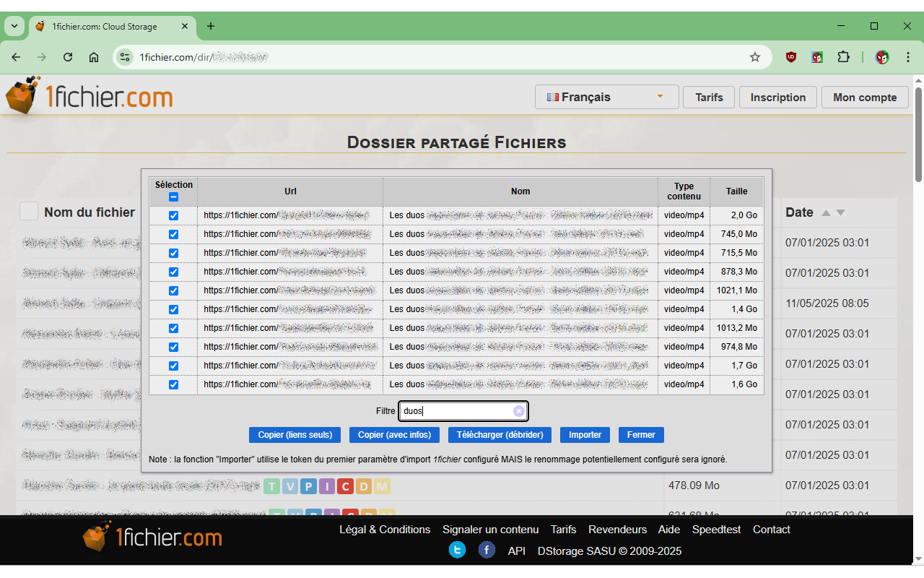Click the orange D action icon
Viewport: 924px width, 578px height.
click(x=363, y=486)
